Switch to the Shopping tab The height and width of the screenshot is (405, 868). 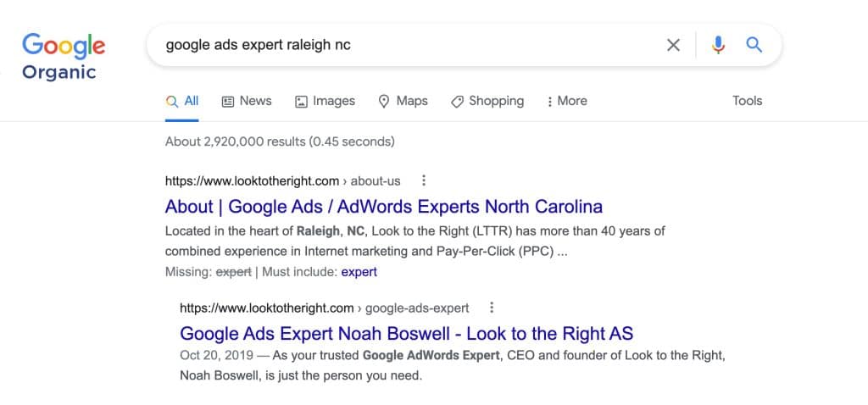487,101
